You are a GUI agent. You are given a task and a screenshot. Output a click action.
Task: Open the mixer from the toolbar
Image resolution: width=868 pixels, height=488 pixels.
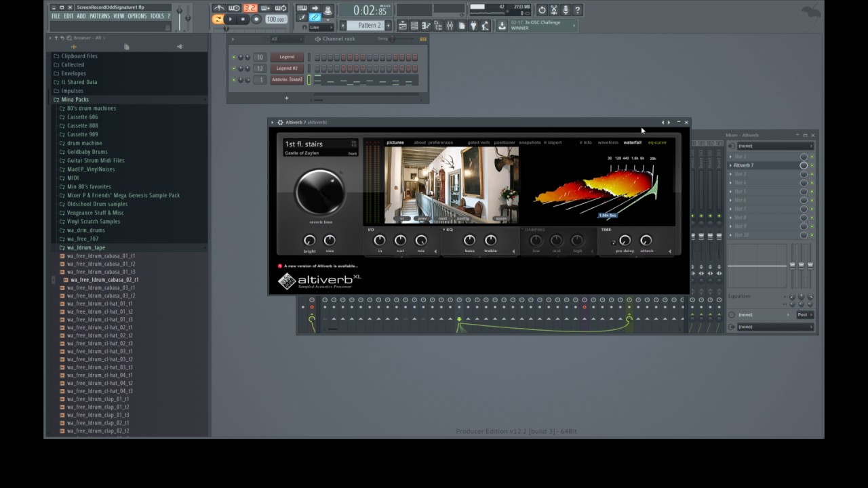(449, 26)
